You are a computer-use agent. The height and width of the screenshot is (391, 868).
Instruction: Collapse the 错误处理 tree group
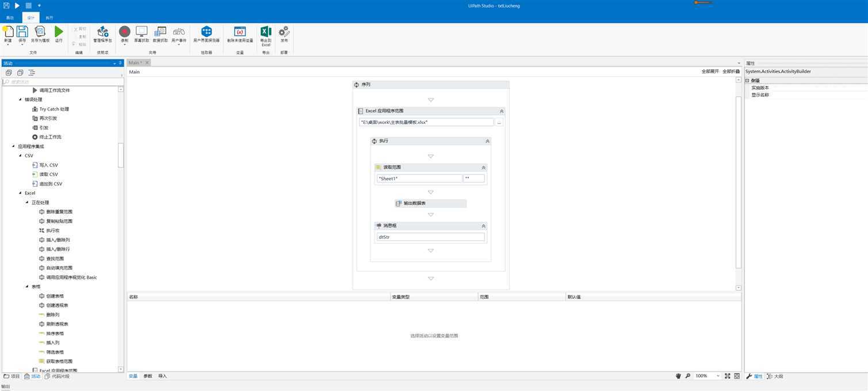(x=20, y=100)
